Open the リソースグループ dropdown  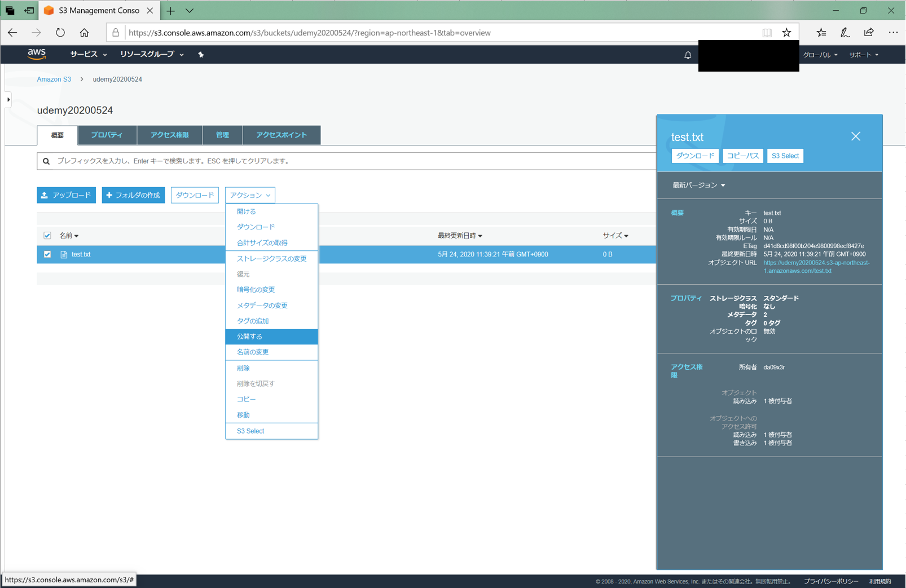pos(152,55)
